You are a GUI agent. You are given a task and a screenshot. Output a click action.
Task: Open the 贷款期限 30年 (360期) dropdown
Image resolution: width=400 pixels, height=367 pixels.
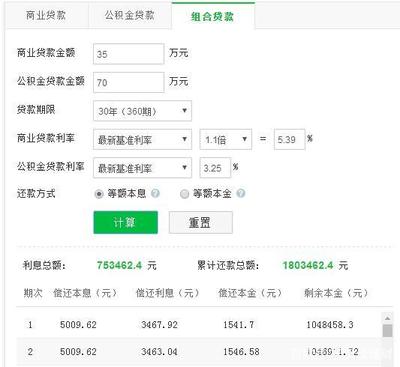point(142,111)
